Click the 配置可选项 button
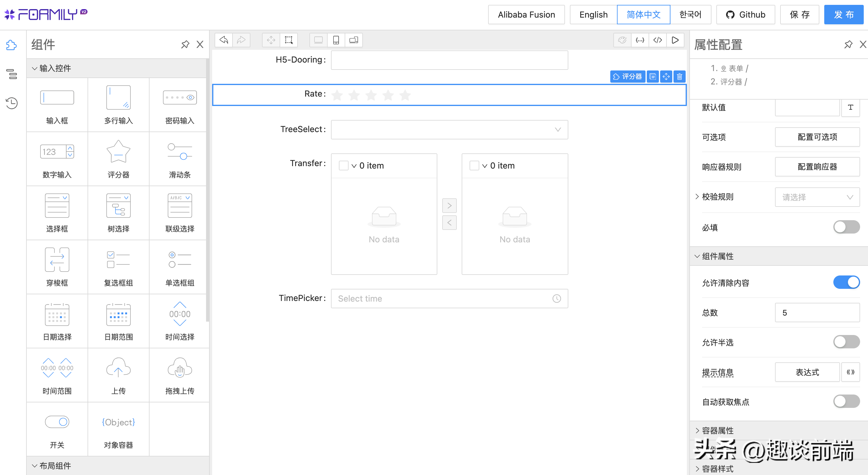This screenshot has height=475, width=868. (817, 137)
